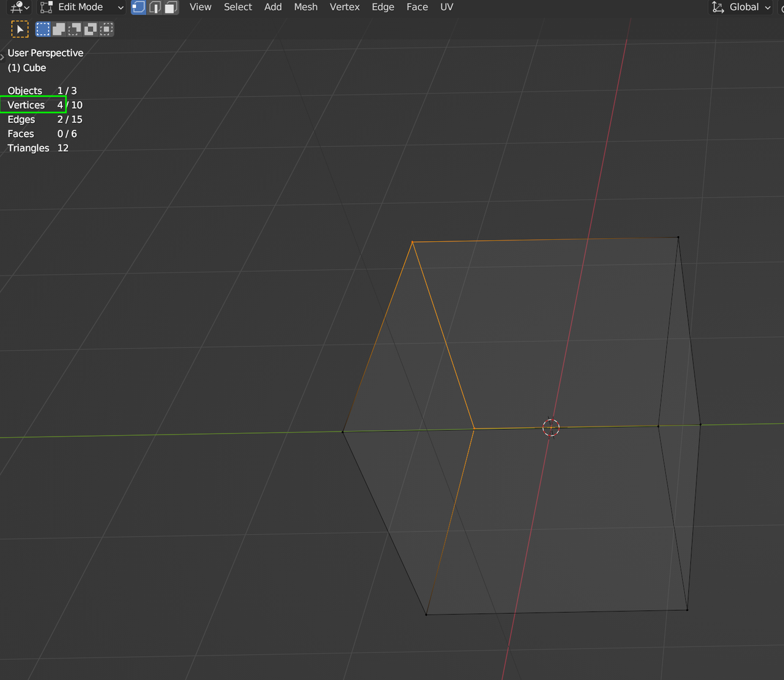This screenshot has height=680, width=784.
Task: Click the 3D cursor at the viewport center
Action: (551, 427)
